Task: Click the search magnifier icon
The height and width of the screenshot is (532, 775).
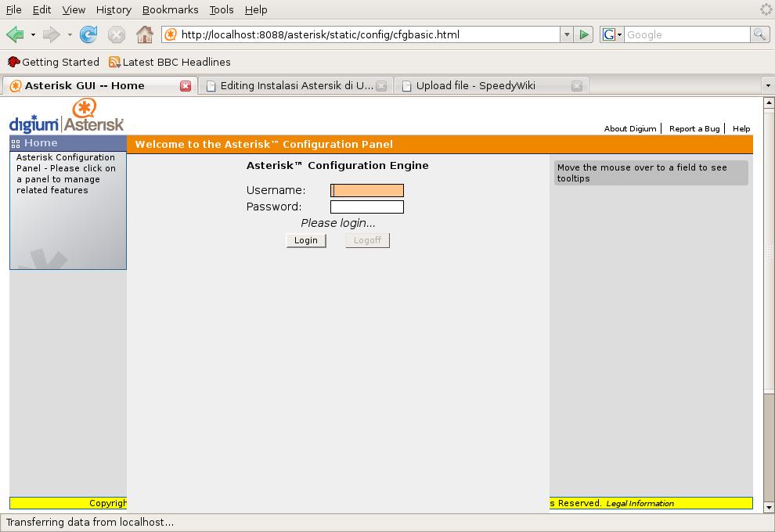Action: 759,34
